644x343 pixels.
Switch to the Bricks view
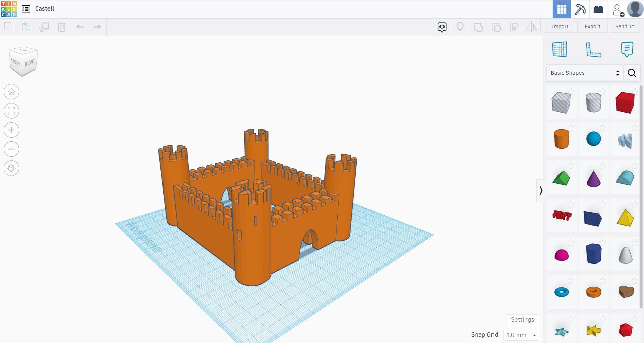click(598, 9)
